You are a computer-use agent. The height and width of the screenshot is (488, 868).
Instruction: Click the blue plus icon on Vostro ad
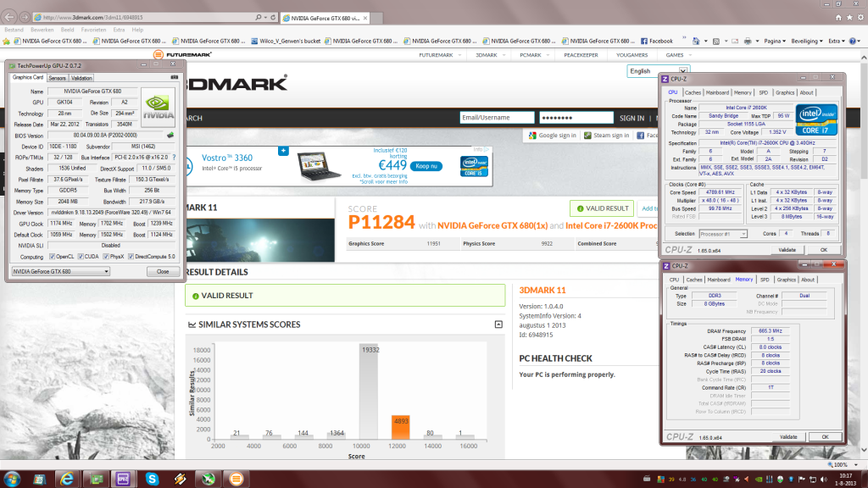[283, 151]
